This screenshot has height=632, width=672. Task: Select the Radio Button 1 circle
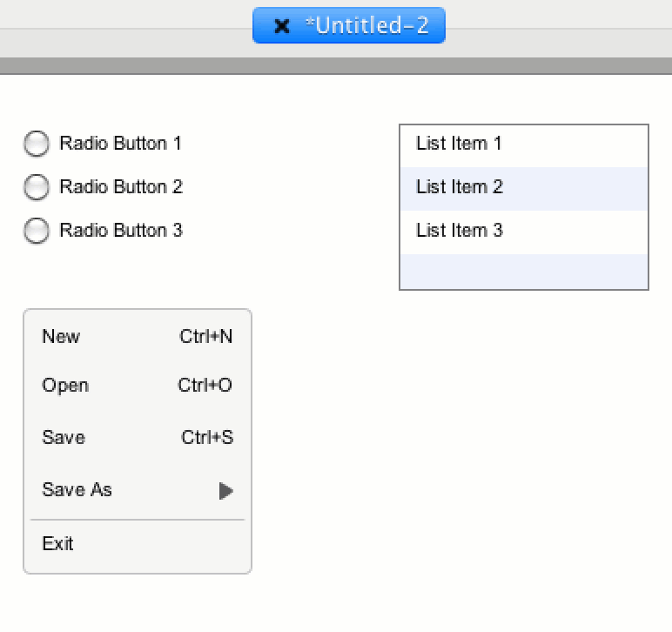[x=37, y=144]
